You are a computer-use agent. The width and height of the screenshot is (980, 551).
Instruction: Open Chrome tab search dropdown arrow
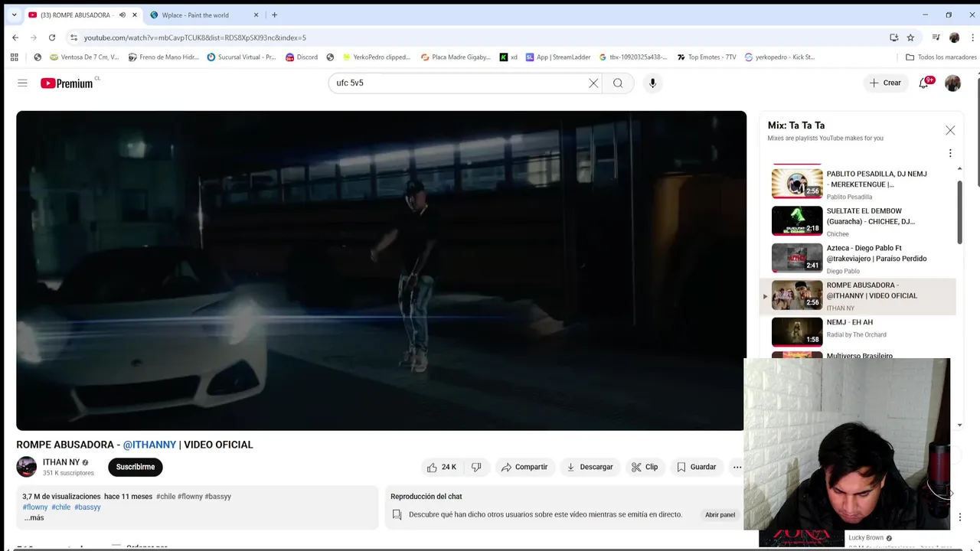[x=14, y=15]
